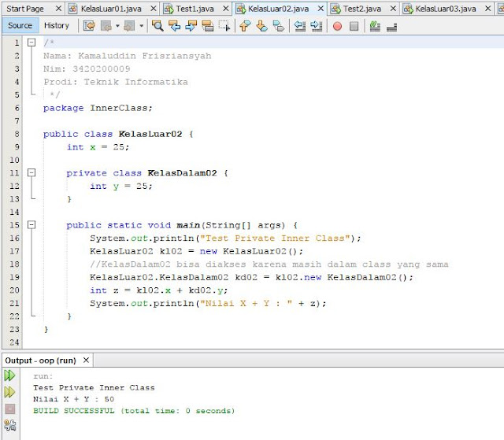The height and width of the screenshot is (440, 504).
Task: Close the Test2.java tab
Action: tap(393, 9)
